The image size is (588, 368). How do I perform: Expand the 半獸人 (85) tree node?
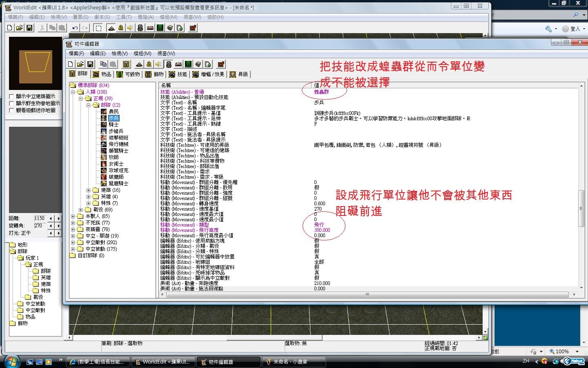tap(73, 216)
